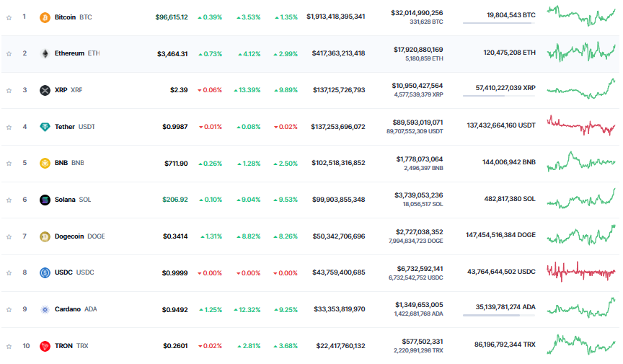The width and height of the screenshot is (623, 364).
Task: Star BNB to add to watchlist
Action: pyautogui.click(x=9, y=164)
